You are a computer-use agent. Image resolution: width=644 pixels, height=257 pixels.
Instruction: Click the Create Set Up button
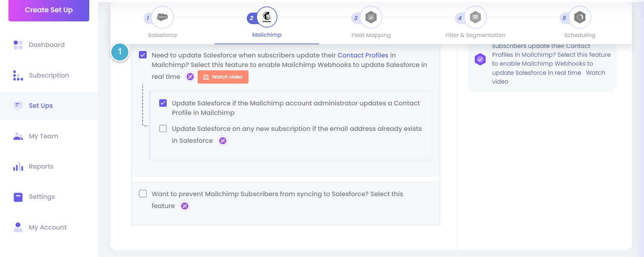click(x=49, y=10)
